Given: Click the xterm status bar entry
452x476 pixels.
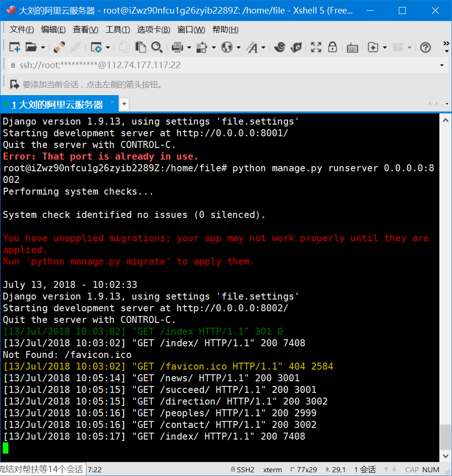Looking at the screenshot, I should click(273, 469).
